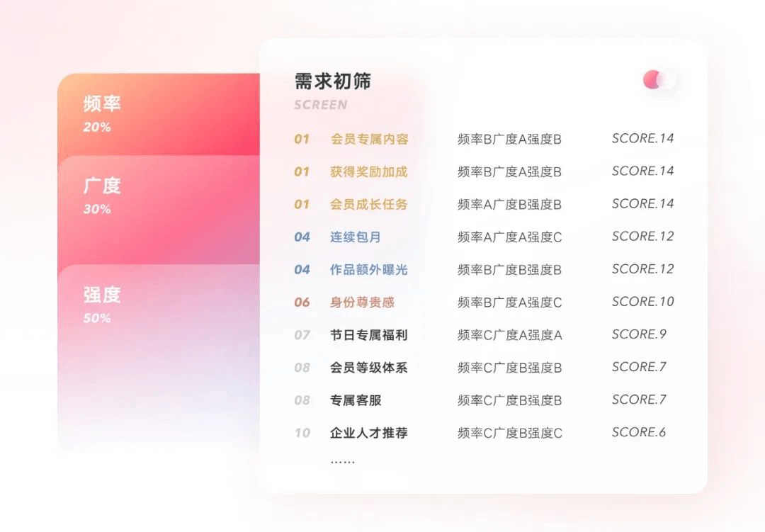Click the rating of 会员专属内容
The image size is (765, 532).
509,140
